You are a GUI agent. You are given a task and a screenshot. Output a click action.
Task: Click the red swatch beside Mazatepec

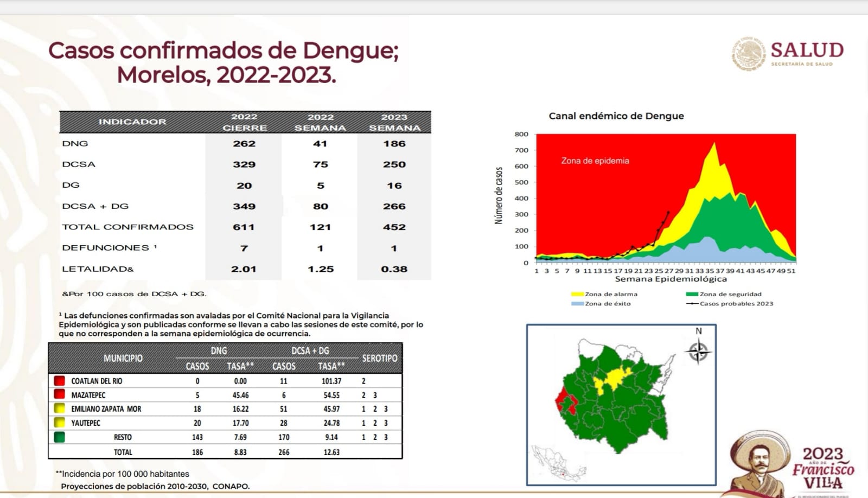[60, 394]
